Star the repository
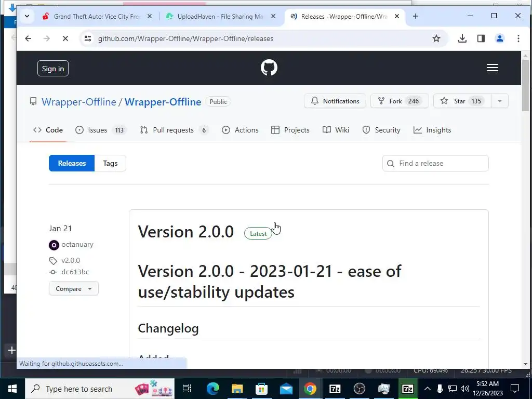Image resolution: width=532 pixels, height=399 pixels. [x=462, y=101]
